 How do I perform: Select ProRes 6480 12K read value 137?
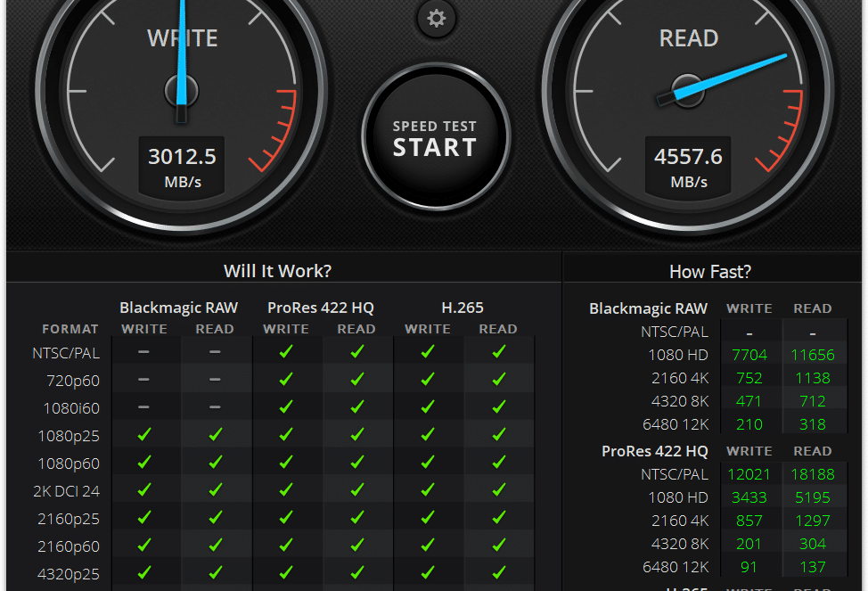tap(813, 567)
